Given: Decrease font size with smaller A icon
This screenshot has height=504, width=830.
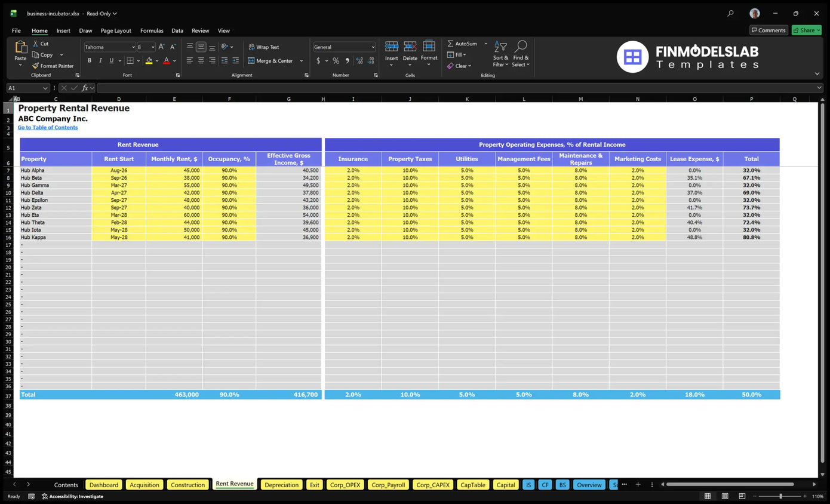Looking at the screenshot, I should click(173, 47).
